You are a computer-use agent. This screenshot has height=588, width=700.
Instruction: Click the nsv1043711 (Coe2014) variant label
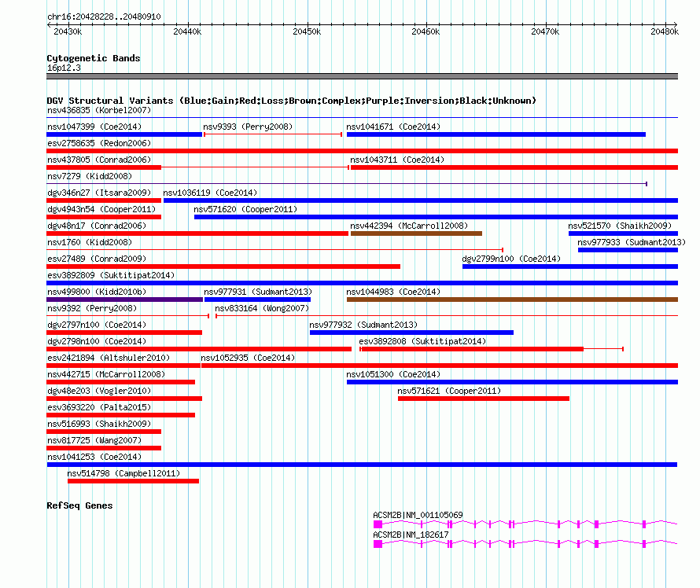pos(397,160)
